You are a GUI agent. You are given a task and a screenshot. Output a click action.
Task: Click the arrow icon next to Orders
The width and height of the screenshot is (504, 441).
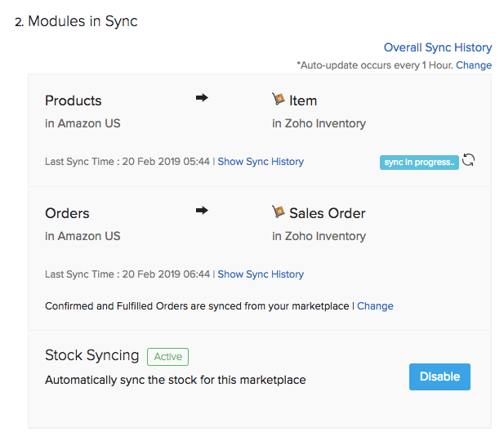coord(202,211)
